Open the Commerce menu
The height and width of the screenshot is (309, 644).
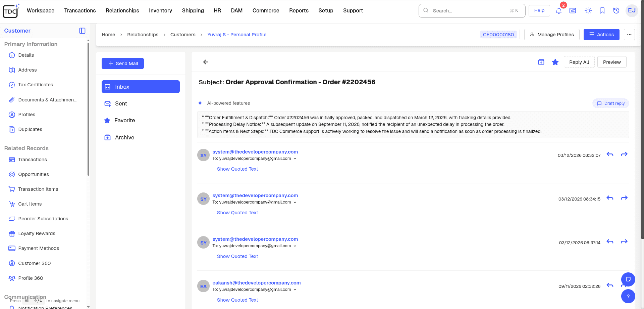pos(266,11)
